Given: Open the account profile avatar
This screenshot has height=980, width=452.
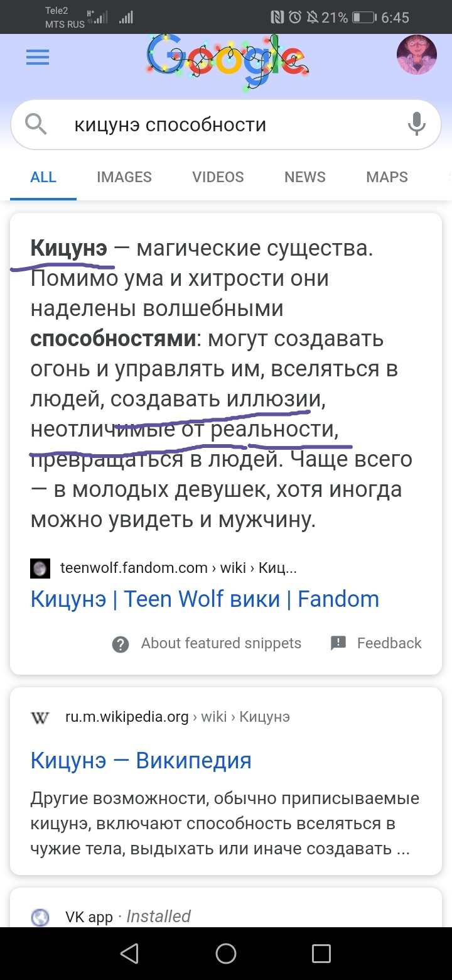Looking at the screenshot, I should click(416, 55).
